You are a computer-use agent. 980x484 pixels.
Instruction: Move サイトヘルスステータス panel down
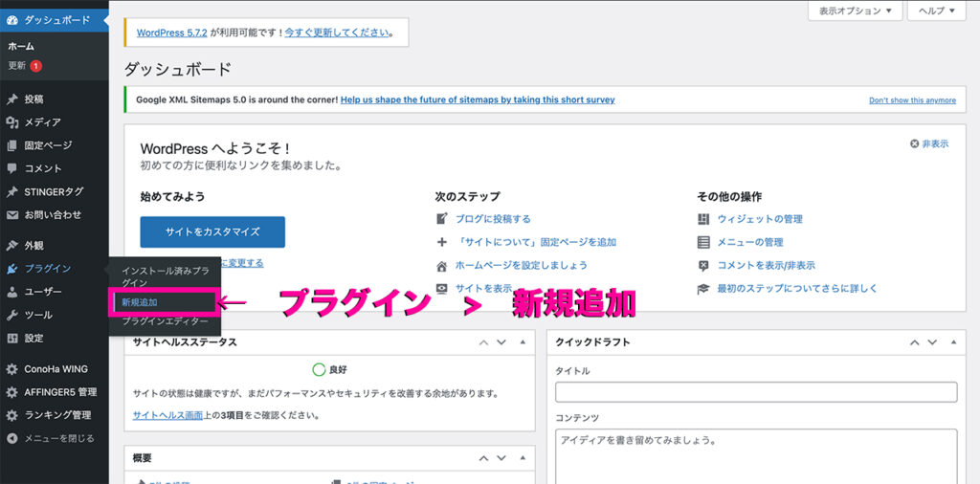pyautogui.click(x=501, y=342)
